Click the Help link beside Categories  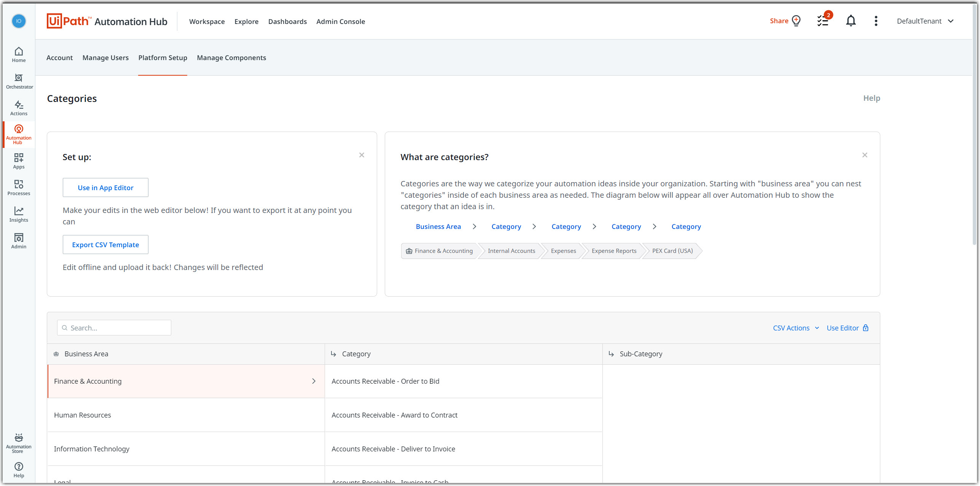tap(872, 98)
